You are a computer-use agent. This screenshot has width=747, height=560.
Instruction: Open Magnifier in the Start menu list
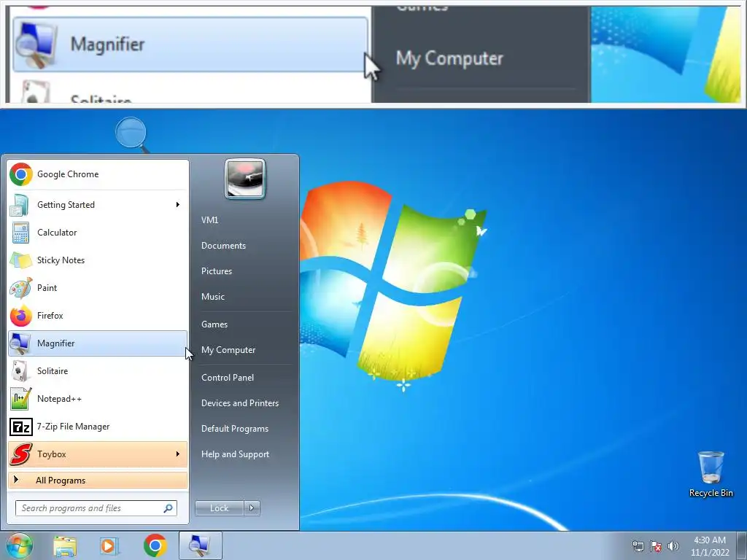click(98, 343)
